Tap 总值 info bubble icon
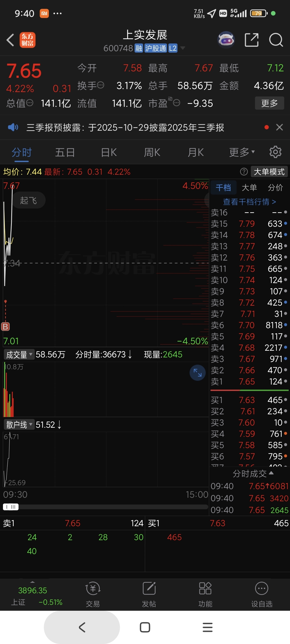290x644 pixels. click(30, 103)
